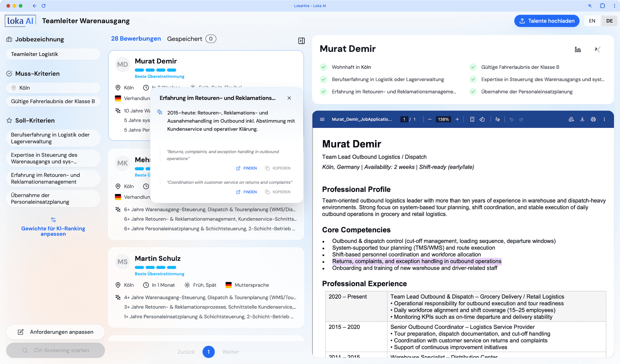
Task: Rotate the PDF page
Action: point(482,119)
